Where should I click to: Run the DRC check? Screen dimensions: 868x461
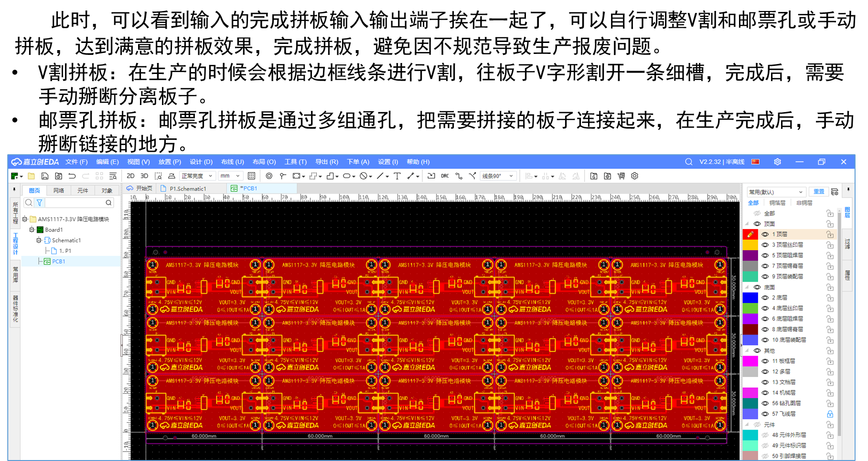coord(445,176)
